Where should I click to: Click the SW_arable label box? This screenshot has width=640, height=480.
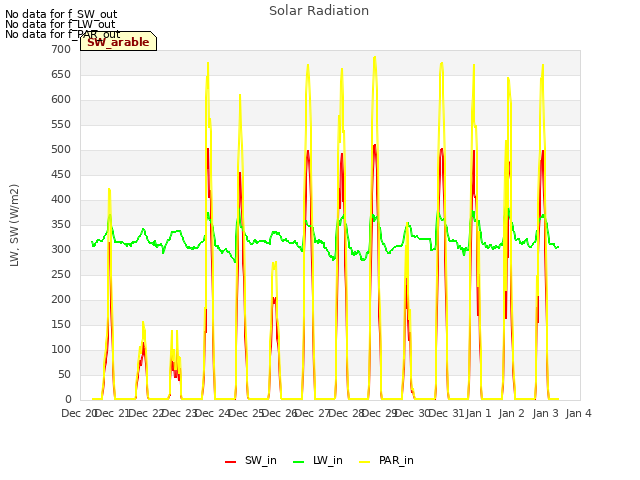(118, 41)
